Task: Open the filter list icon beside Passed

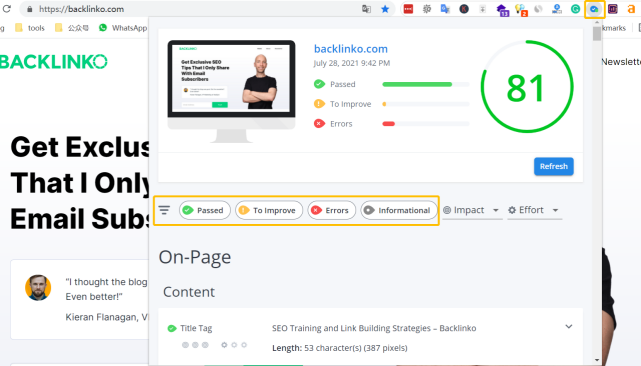Action: [164, 210]
